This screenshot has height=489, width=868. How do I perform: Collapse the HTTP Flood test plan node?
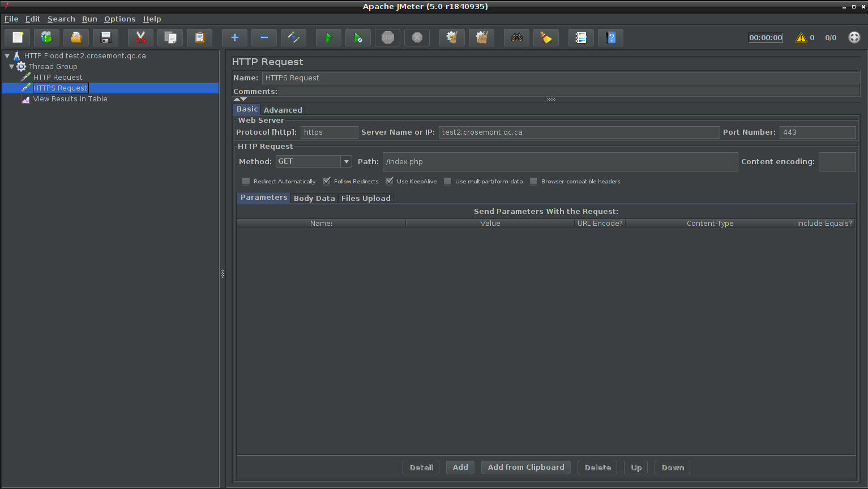coord(7,56)
